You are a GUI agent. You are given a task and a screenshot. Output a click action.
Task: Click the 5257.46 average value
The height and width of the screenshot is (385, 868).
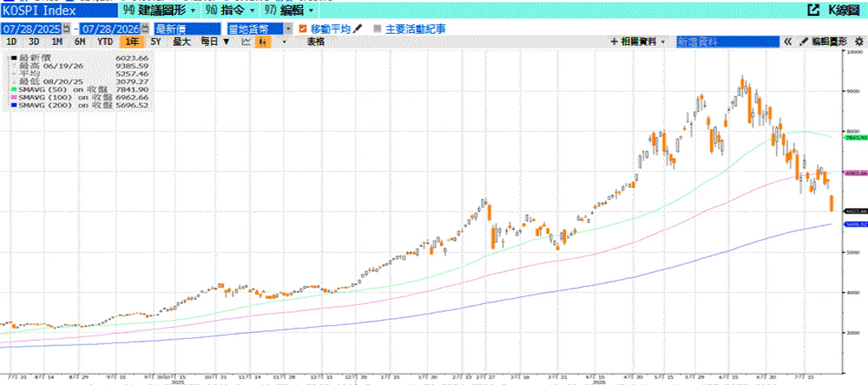point(132,74)
